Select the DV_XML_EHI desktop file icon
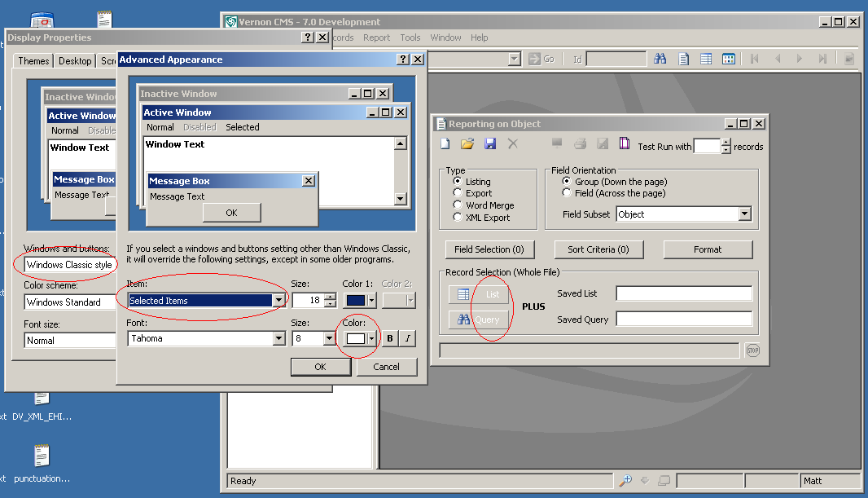 click(x=42, y=406)
